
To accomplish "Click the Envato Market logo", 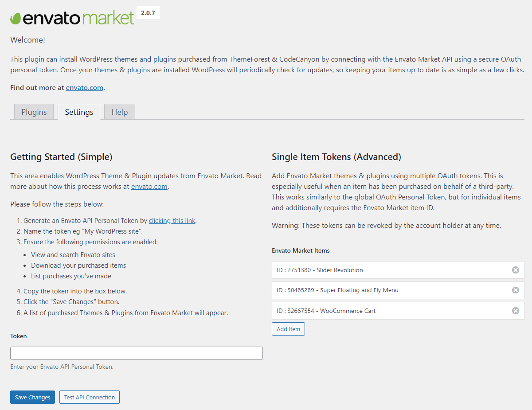I will 72,18.
